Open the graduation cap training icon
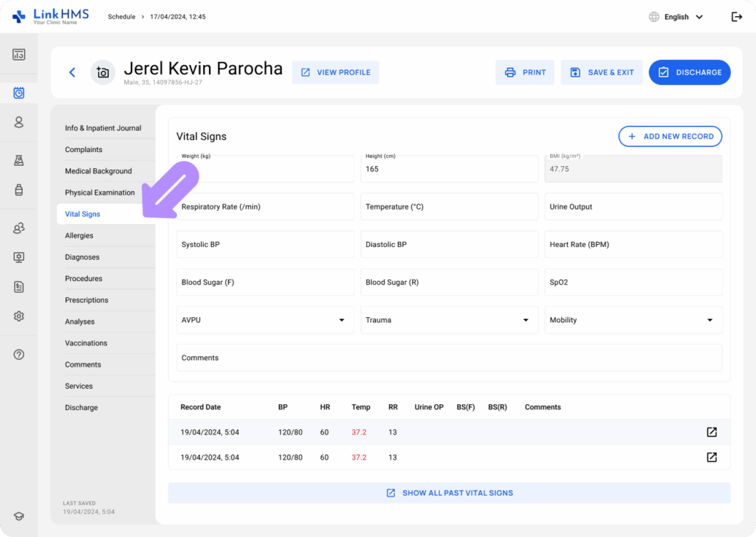 coord(18,516)
